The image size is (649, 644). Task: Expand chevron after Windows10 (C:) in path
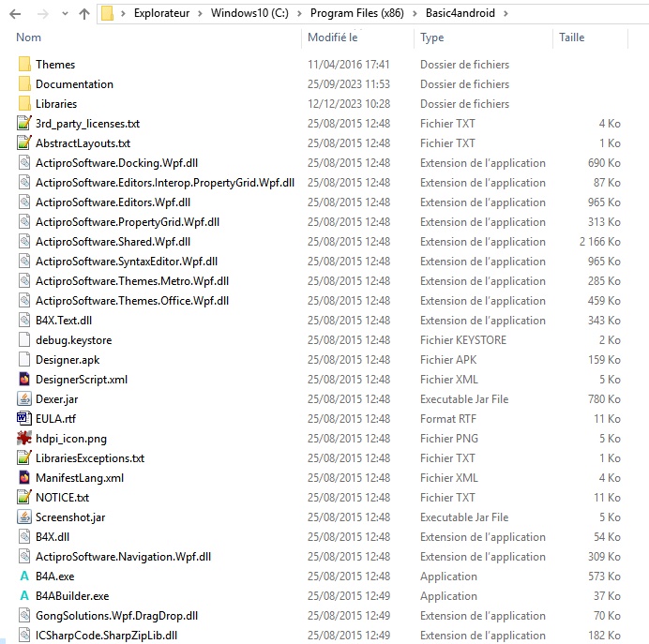(299, 14)
